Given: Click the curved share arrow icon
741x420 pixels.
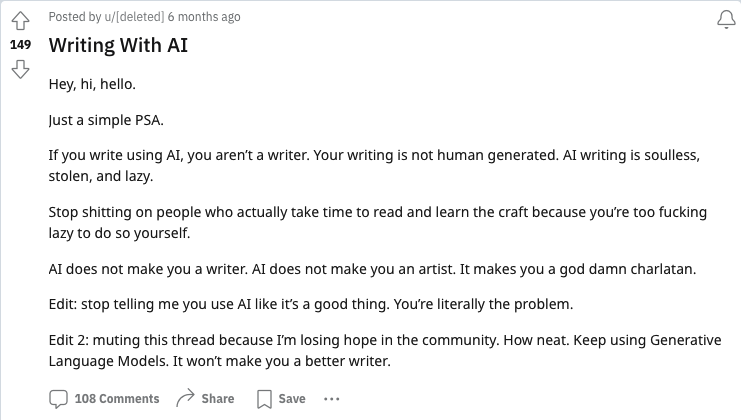Looking at the screenshot, I should (x=185, y=398).
